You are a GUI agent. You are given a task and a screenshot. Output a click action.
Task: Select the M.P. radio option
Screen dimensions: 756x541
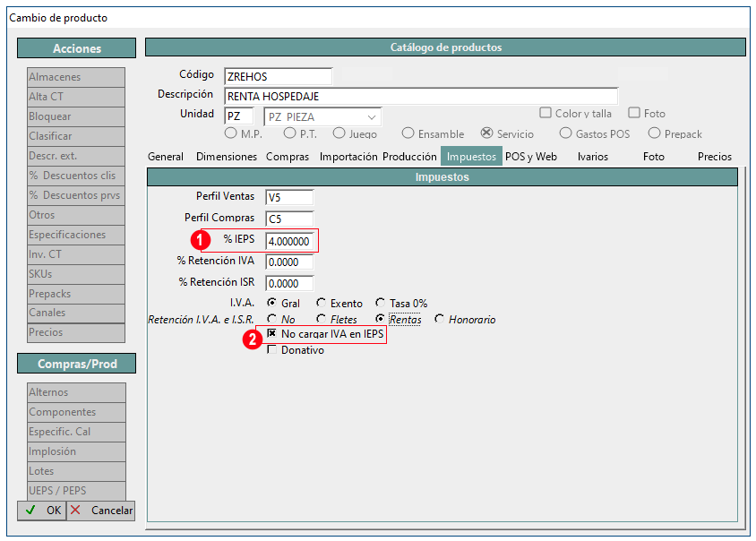(230, 133)
